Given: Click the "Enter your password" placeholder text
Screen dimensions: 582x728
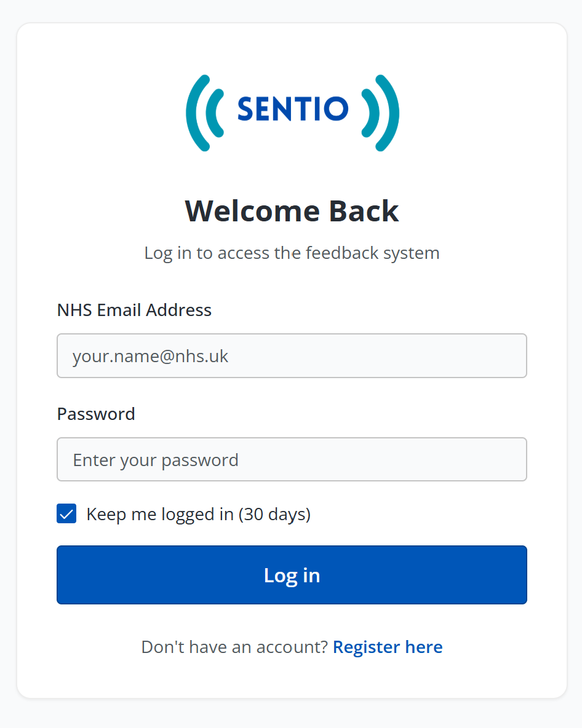Looking at the screenshot, I should [156, 460].
